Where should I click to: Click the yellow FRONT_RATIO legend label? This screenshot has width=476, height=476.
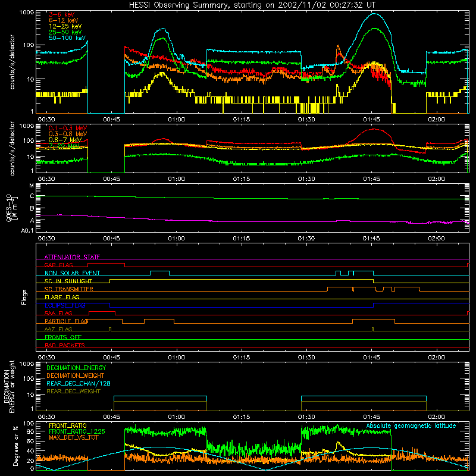click(x=68, y=425)
